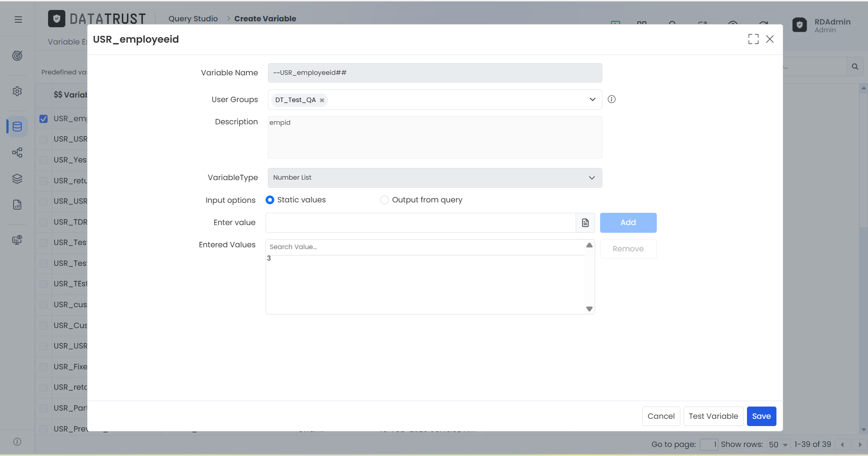Open the VariableType Number List dropdown
Screen dimensions: 868x456
point(435,178)
